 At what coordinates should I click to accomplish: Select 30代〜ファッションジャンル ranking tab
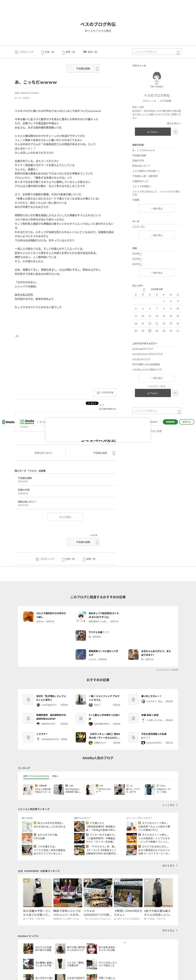click(x=36, y=776)
